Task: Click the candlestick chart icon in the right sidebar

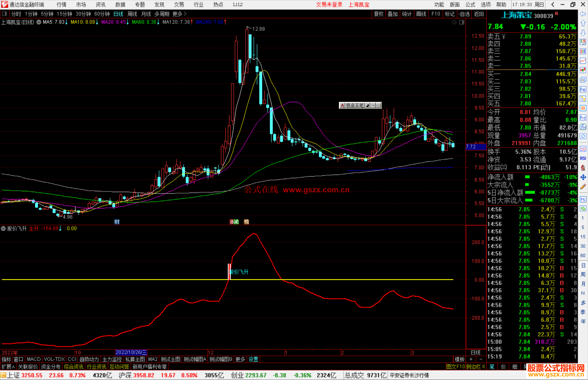Action: click(583, 70)
